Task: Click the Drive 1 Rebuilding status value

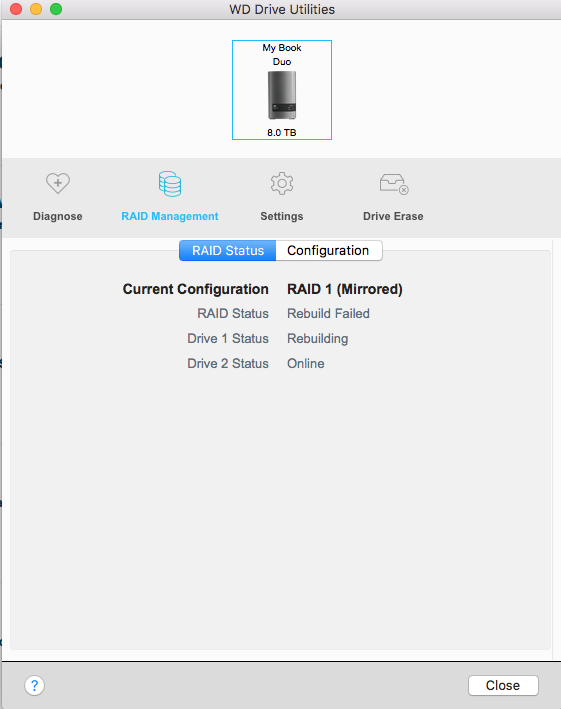Action: [x=318, y=339]
